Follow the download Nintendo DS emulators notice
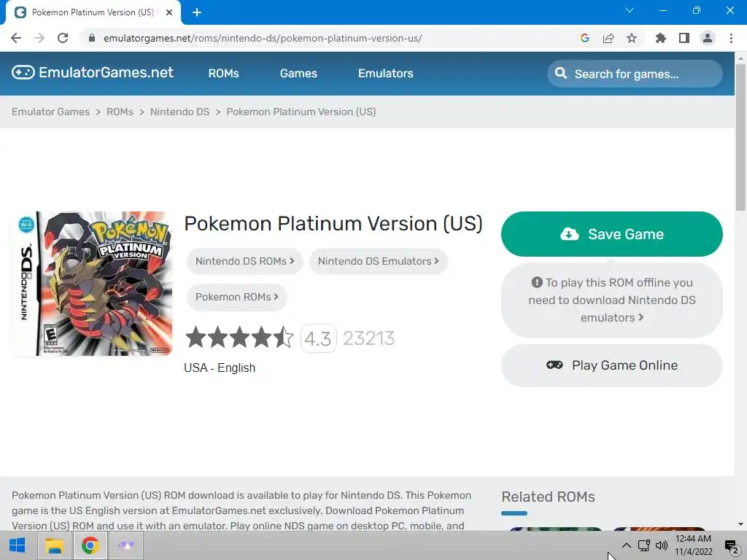747x560 pixels. click(x=612, y=300)
